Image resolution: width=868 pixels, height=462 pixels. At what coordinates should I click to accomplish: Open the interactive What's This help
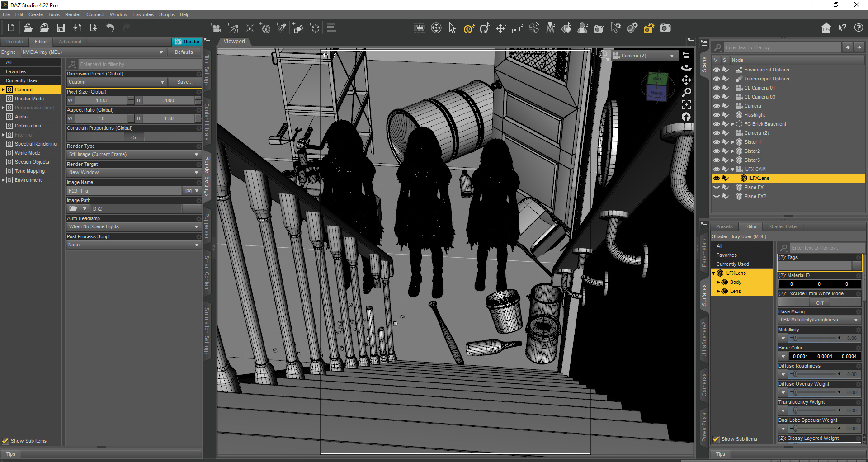[843, 28]
